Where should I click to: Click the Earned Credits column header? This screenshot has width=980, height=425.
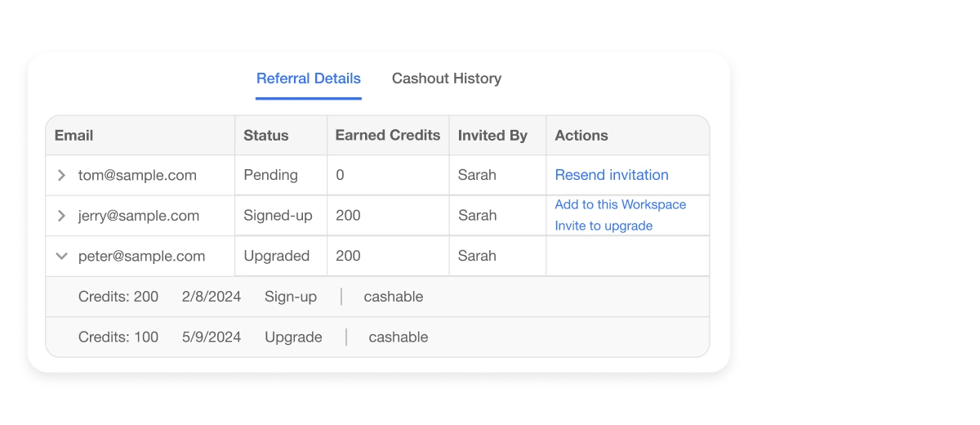tap(388, 136)
